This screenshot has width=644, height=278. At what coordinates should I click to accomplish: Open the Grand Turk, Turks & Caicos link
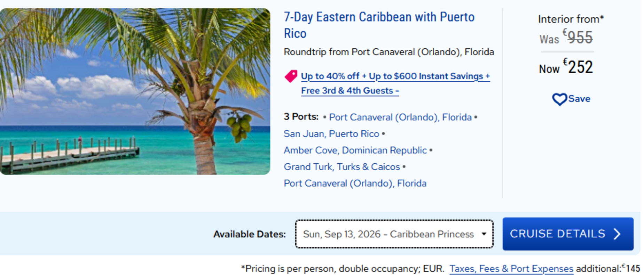coord(341,167)
